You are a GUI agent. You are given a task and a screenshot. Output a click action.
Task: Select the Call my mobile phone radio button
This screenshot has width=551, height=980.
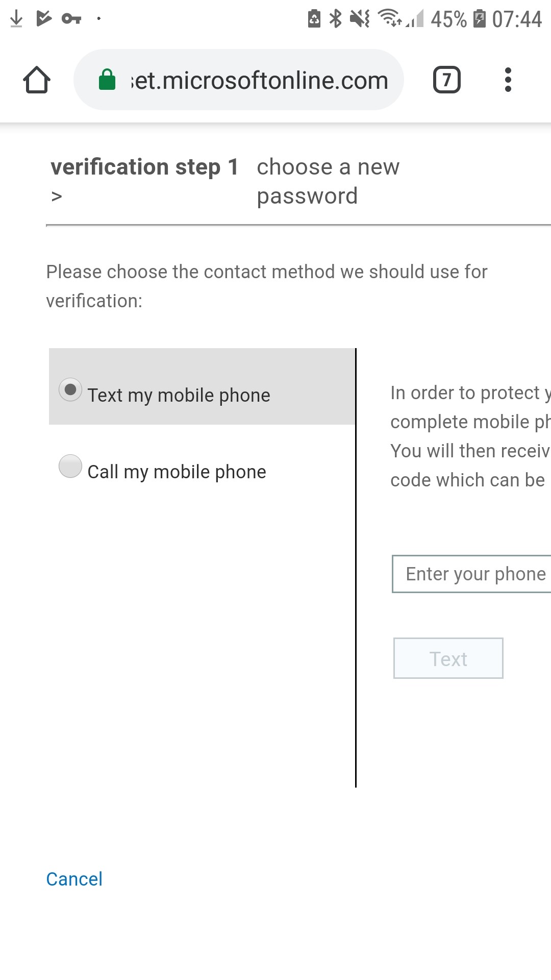tap(70, 466)
